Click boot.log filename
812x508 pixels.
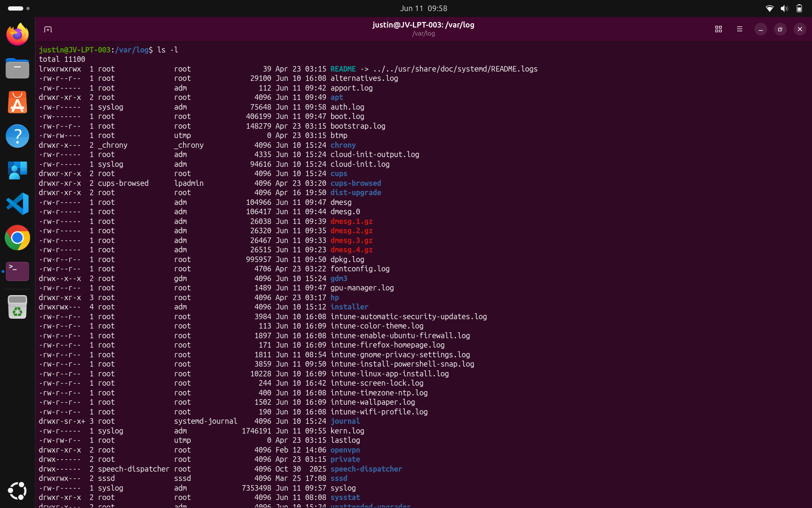coord(347,116)
